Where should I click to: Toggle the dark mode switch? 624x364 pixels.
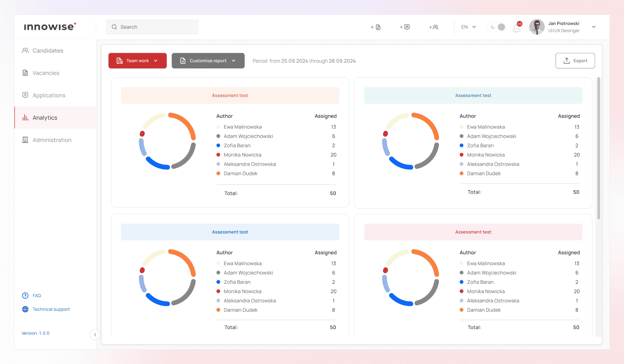(x=497, y=27)
